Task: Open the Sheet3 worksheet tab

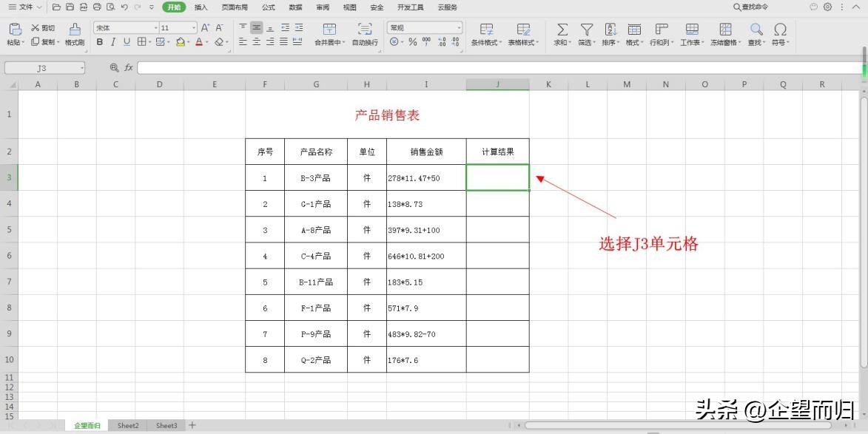Action: tap(166, 426)
